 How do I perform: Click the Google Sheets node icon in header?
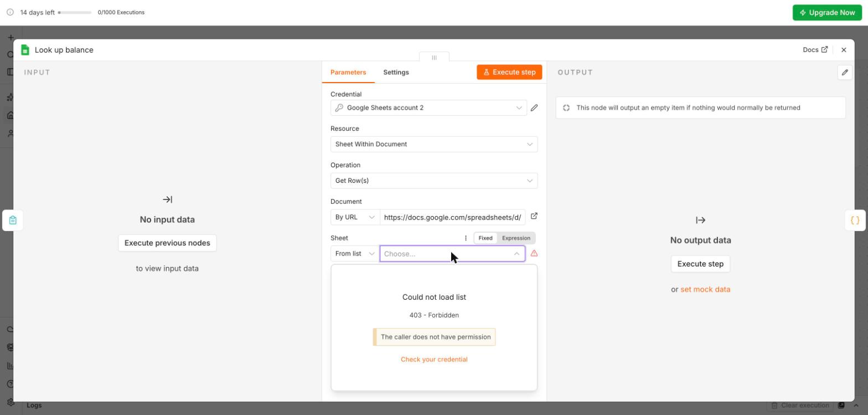(25, 50)
